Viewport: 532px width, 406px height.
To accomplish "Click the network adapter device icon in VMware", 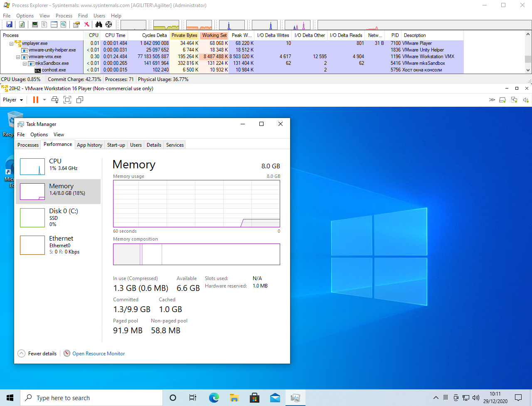I will coord(514,100).
